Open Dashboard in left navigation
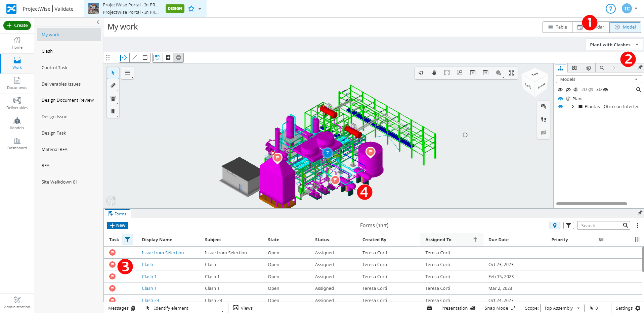The image size is (644, 313). click(x=17, y=144)
